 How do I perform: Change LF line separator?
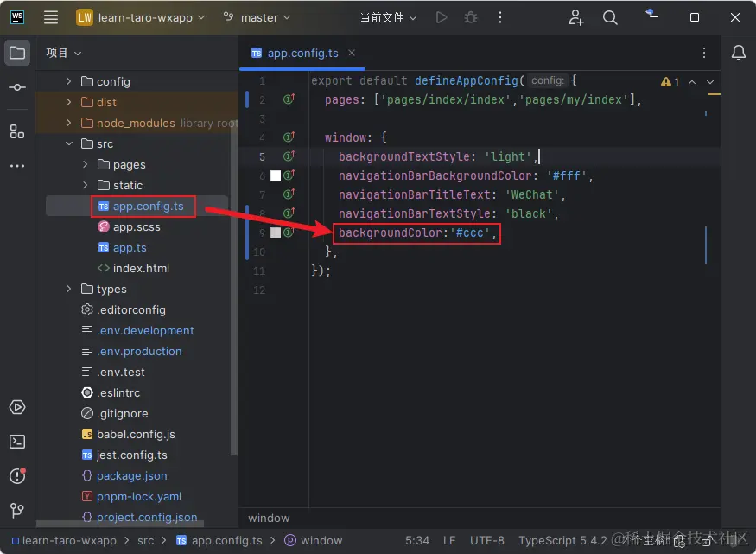[449, 540]
